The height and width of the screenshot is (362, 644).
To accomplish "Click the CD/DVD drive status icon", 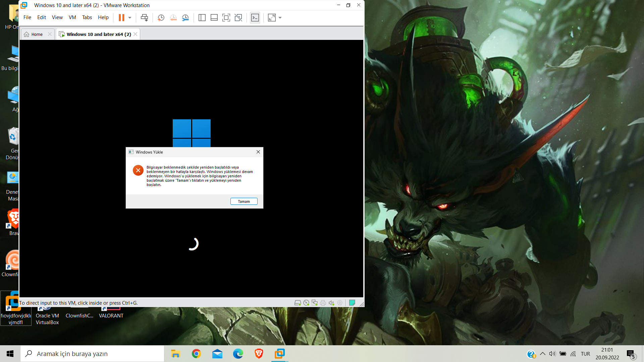I will point(306,303).
